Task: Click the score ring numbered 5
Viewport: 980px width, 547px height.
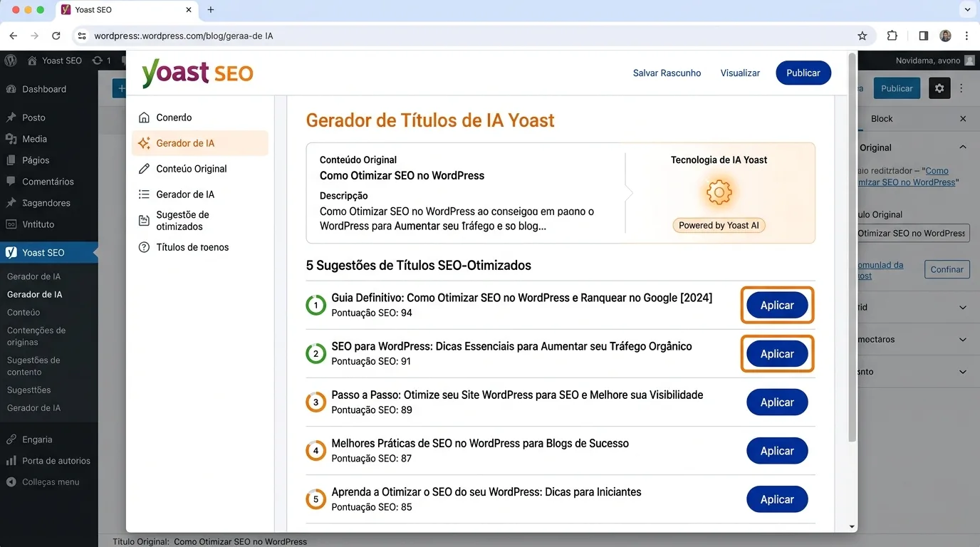Action: click(316, 499)
